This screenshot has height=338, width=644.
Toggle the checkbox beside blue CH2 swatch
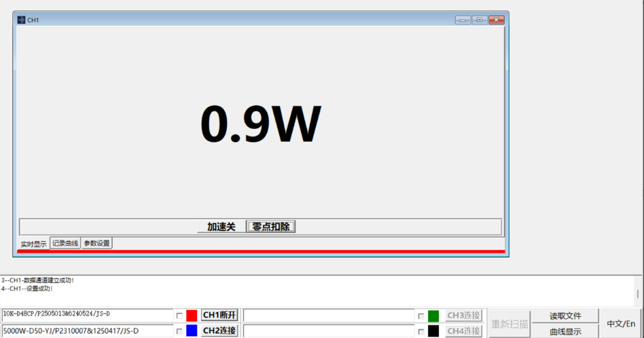179,331
